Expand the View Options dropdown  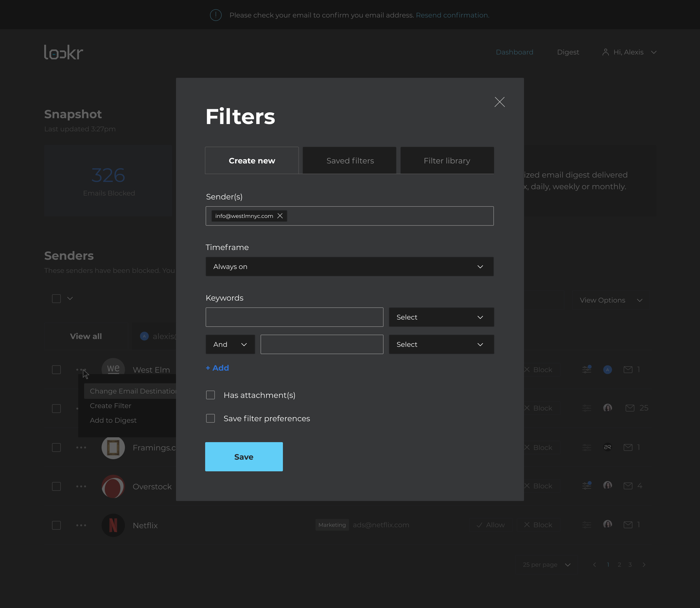[x=611, y=300]
